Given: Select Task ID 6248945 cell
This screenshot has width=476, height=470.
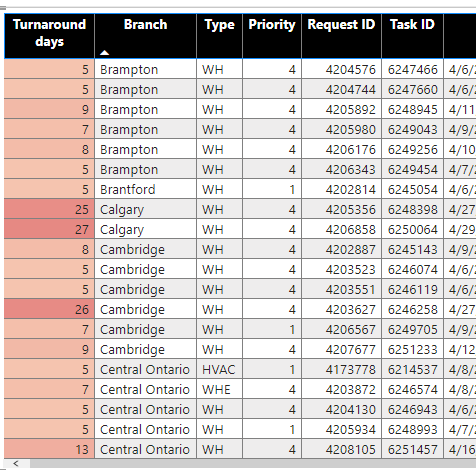Looking at the screenshot, I should [x=413, y=109].
